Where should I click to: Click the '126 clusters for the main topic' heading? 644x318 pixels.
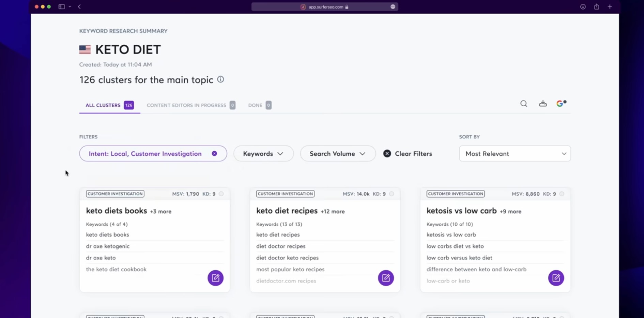pyautogui.click(x=146, y=80)
